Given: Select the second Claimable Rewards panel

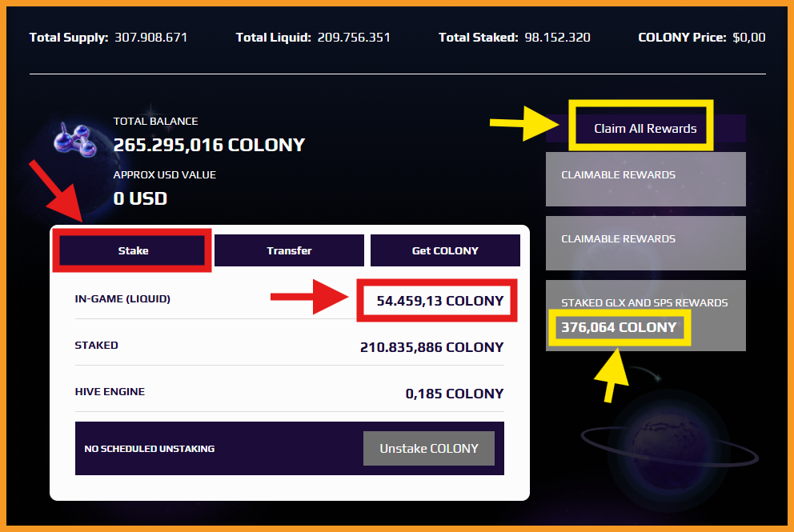Looking at the screenshot, I should [x=646, y=243].
